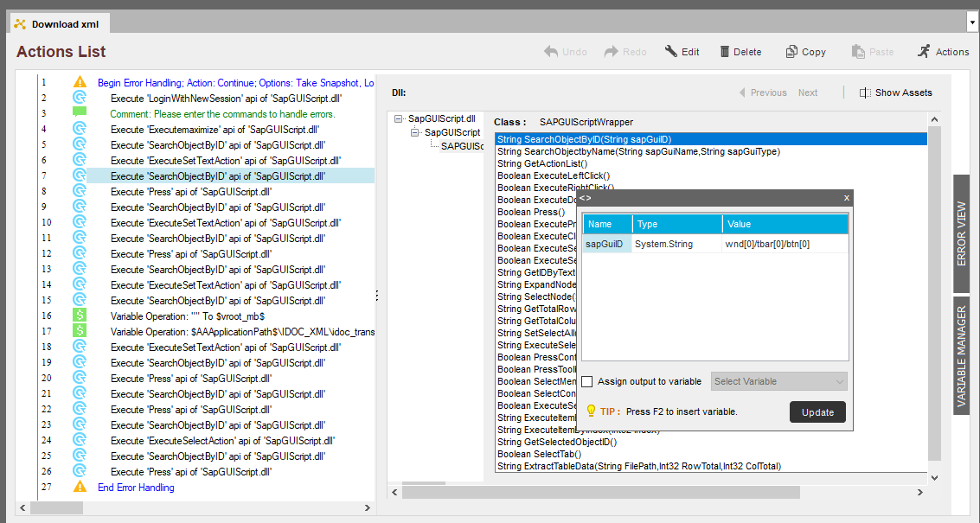This screenshot has height=523, width=980.
Task: Open the ERROR VIEW side tab
Action: (961, 233)
